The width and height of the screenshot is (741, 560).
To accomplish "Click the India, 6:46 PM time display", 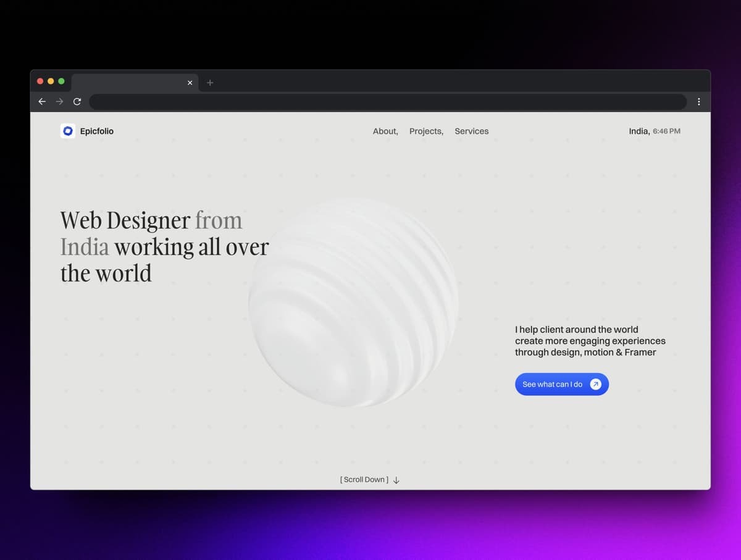I will pos(654,131).
